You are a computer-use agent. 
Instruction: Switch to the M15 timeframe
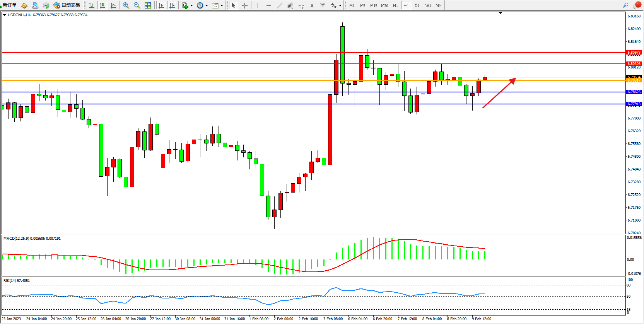coord(373,5)
